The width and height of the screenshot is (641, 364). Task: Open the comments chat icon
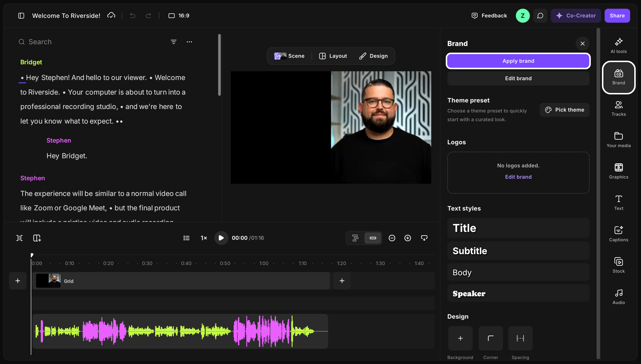(540, 16)
